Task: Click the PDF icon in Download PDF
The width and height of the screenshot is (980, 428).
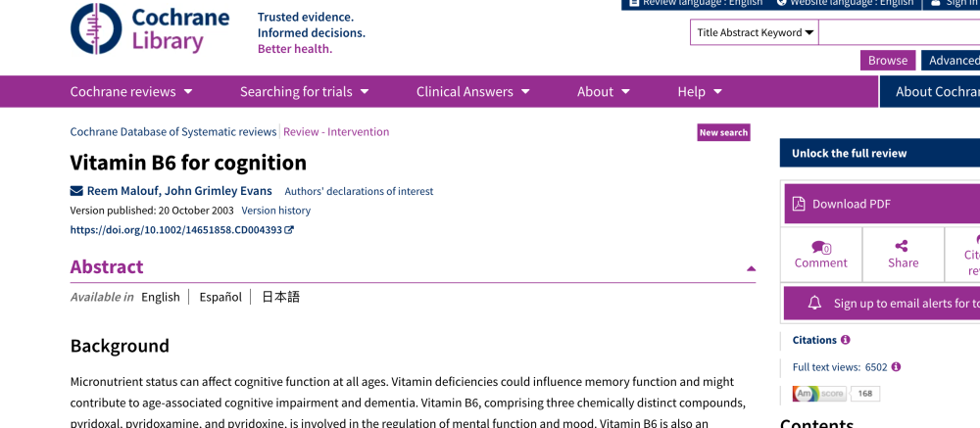Action: 799,204
